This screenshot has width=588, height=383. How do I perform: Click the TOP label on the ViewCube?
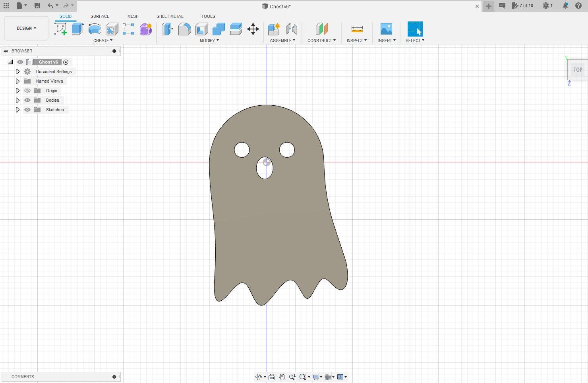point(577,70)
